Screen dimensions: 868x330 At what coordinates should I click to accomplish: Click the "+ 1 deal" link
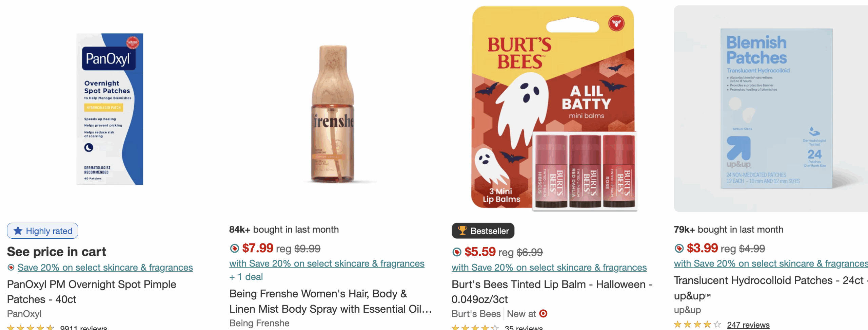(x=246, y=277)
